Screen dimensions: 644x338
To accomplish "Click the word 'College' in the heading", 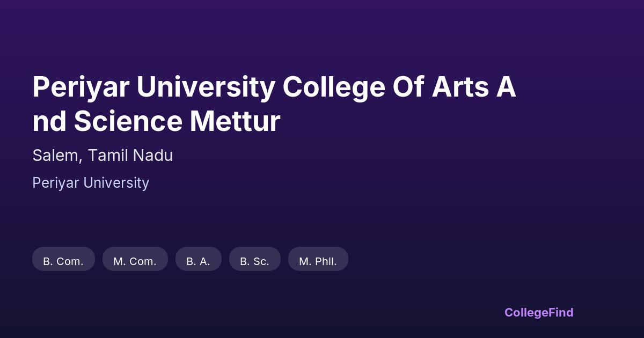I will [x=334, y=87].
